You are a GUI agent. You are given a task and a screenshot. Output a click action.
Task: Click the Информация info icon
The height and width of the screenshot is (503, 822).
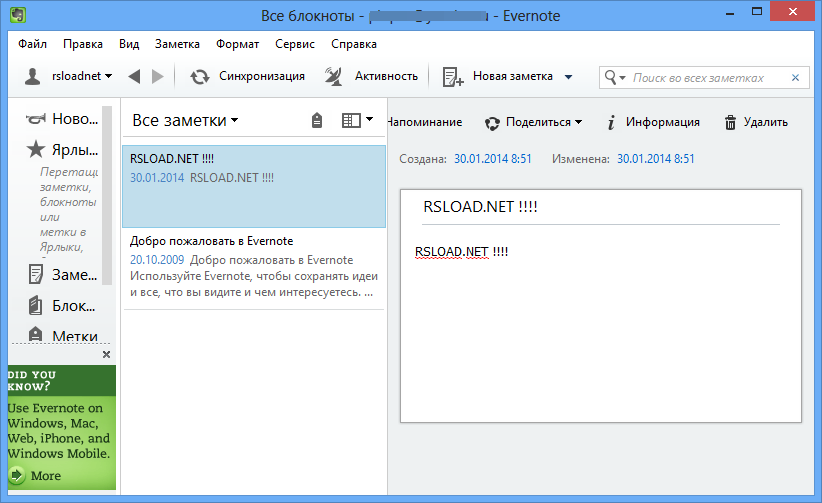pos(611,122)
